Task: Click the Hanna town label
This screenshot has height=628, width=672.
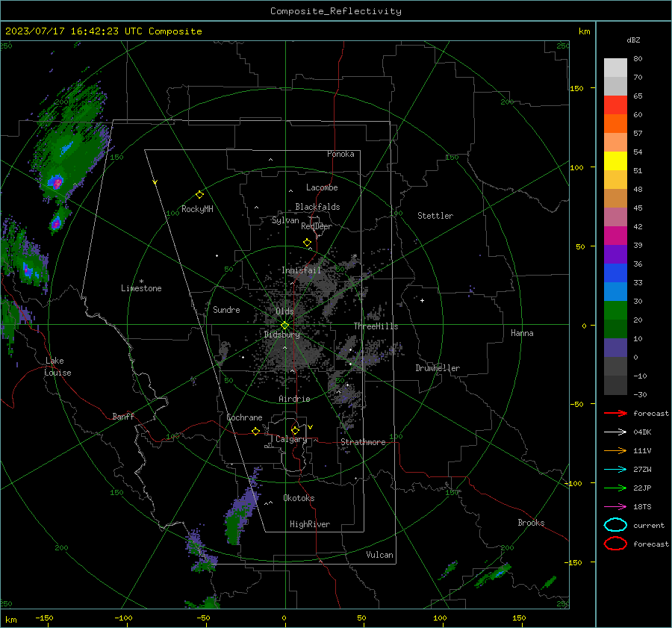Action: (x=522, y=333)
